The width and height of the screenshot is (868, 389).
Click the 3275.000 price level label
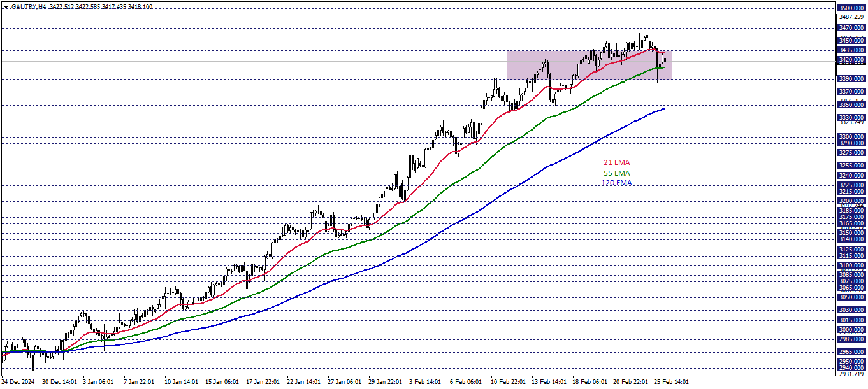[851, 153]
